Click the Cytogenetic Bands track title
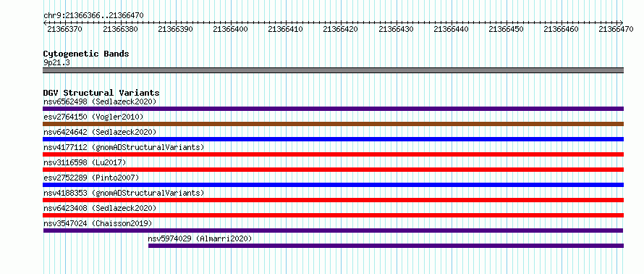The image size is (644, 274). pos(86,54)
